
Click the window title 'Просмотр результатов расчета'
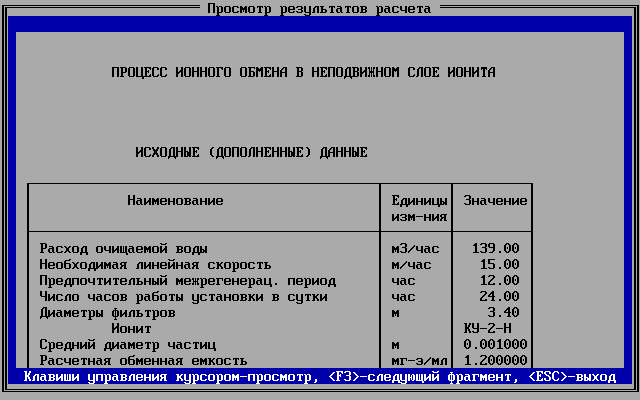pyautogui.click(x=319, y=9)
